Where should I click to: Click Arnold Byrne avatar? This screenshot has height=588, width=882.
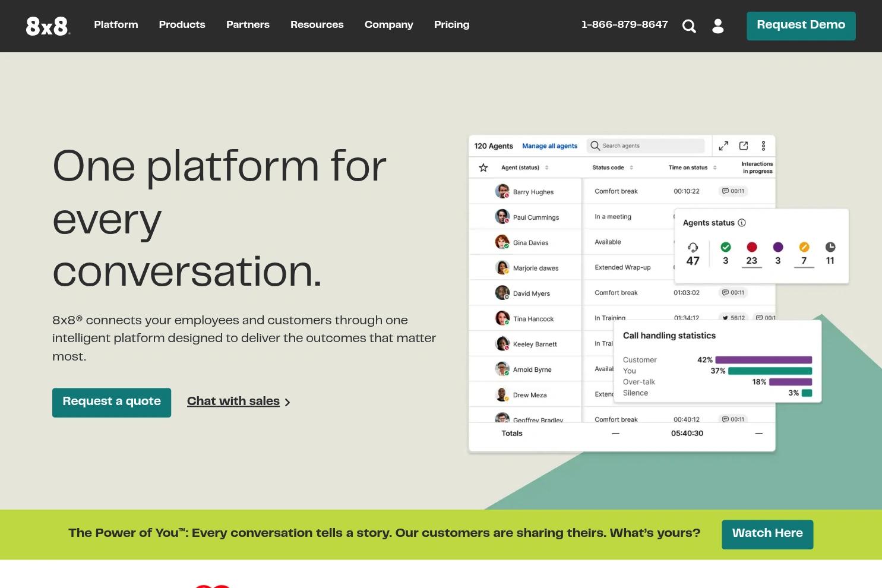[502, 369]
